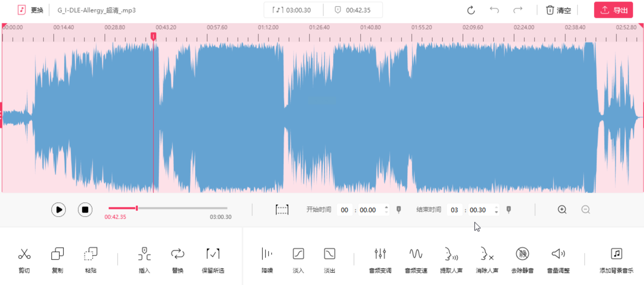644x285 pixels.
Task: Click the playback progress slider handle
Action: coord(137,208)
